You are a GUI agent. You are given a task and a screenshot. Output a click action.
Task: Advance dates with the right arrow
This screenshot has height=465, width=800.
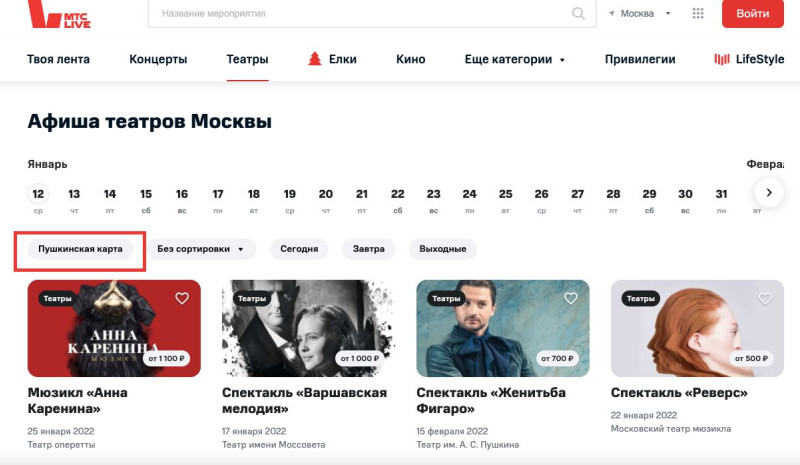(x=769, y=192)
